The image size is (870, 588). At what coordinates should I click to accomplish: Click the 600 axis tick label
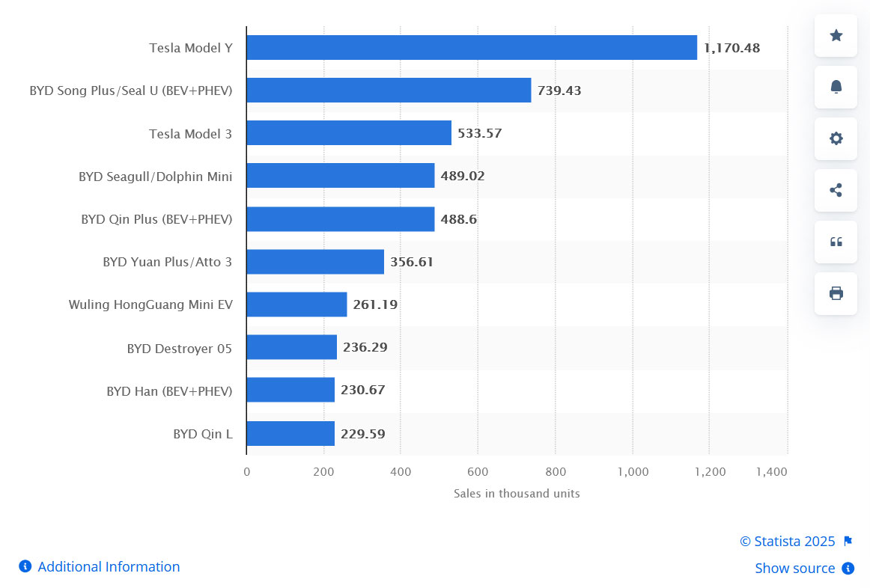click(x=478, y=472)
